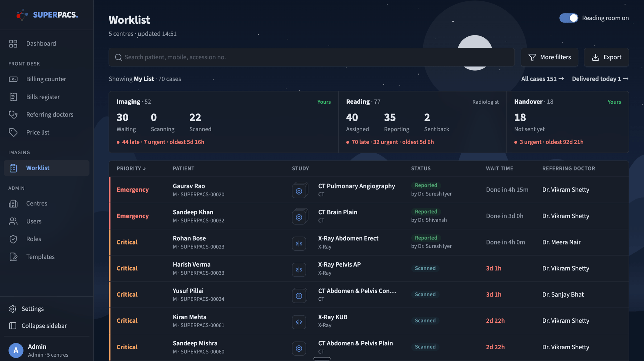Click the Billing counter cash icon

point(13,79)
